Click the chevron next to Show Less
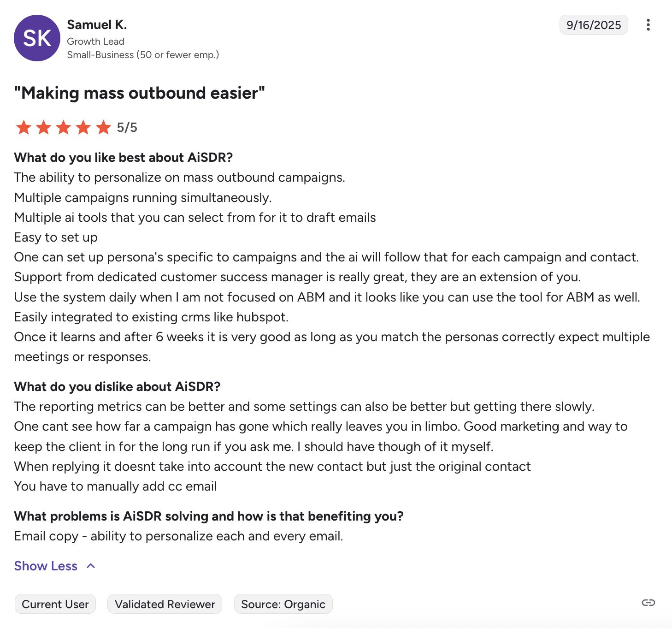The width and height of the screenshot is (672, 628). click(x=91, y=566)
